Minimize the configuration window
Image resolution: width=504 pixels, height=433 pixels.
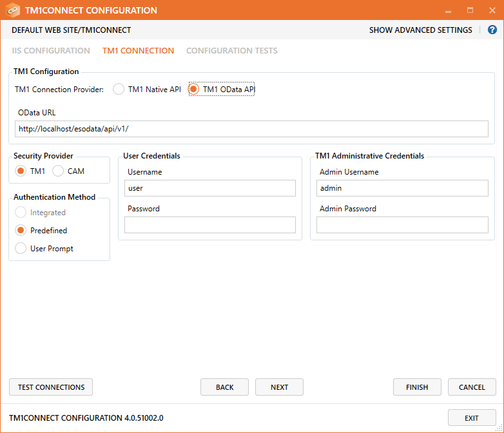[449, 10]
